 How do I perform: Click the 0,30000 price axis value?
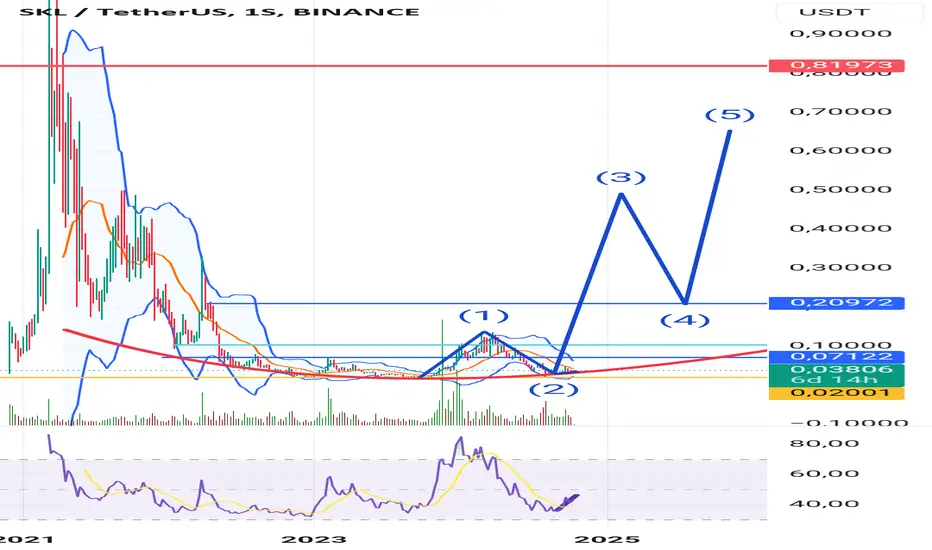point(840,267)
